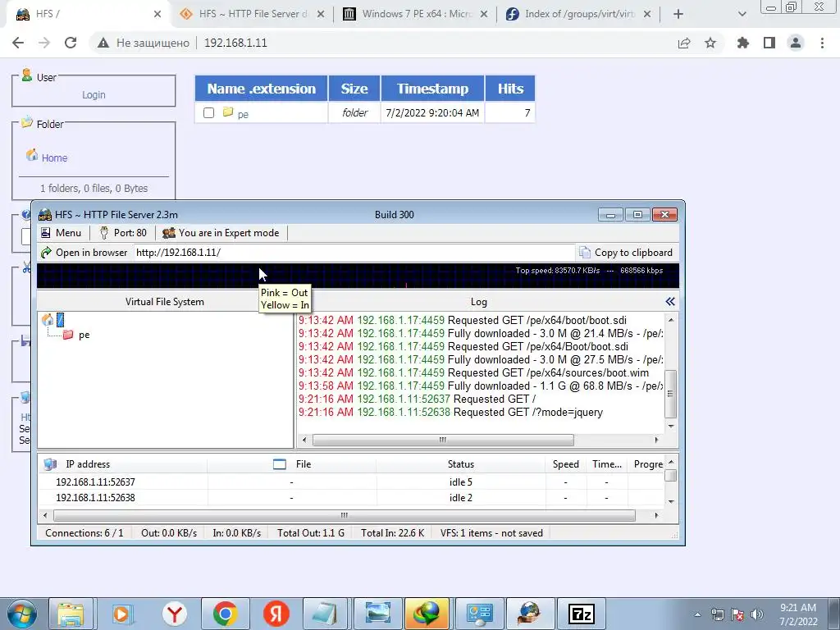Sort by Size column header
This screenshot has width=840, height=630.
tap(354, 89)
